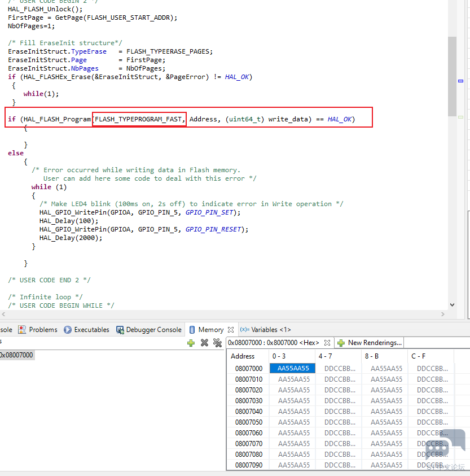The height and width of the screenshot is (476, 470).
Task: Switch to the Executables tab
Action: point(86,330)
